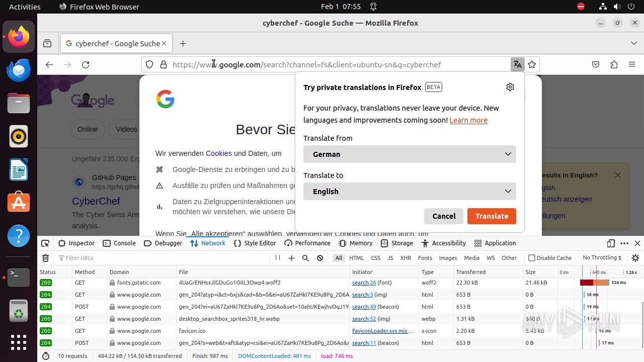Open the system clock calendar menu
This screenshot has height=362, width=644.
coord(341,7)
